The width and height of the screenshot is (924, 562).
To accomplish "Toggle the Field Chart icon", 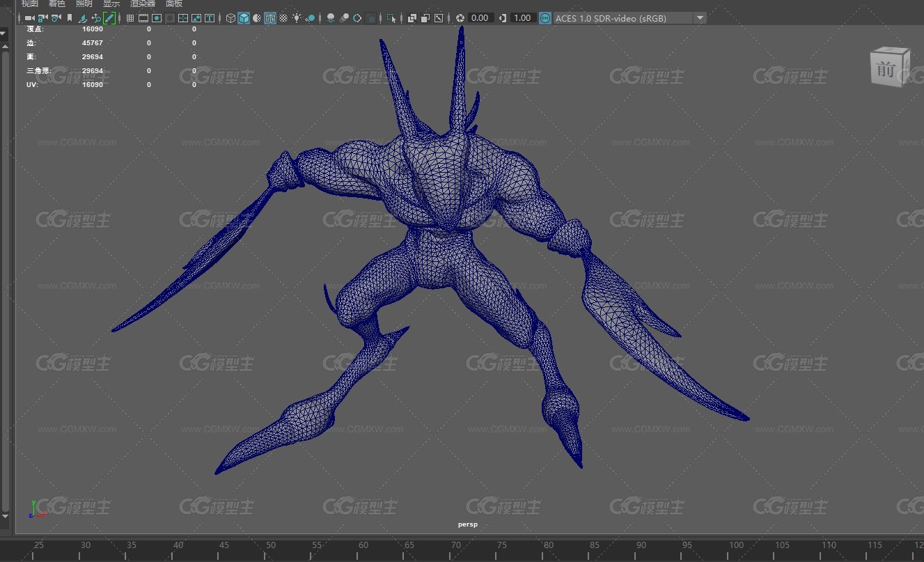I will point(182,18).
